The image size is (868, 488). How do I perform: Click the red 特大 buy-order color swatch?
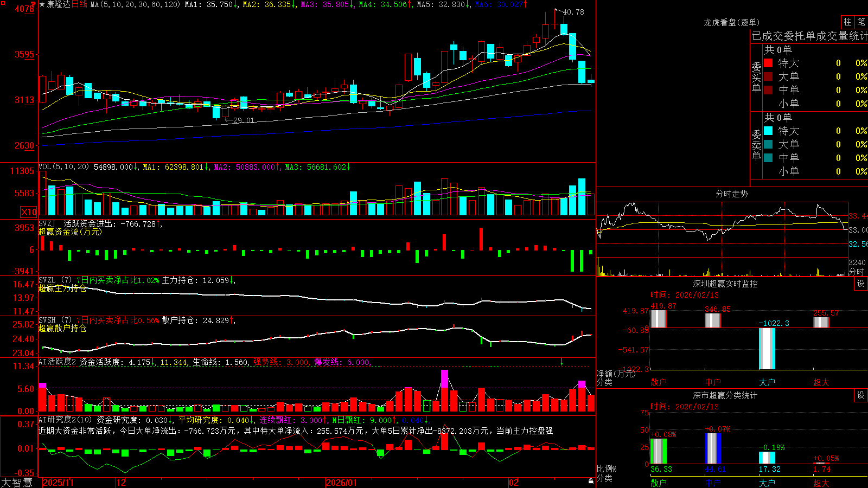pos(768,63)
